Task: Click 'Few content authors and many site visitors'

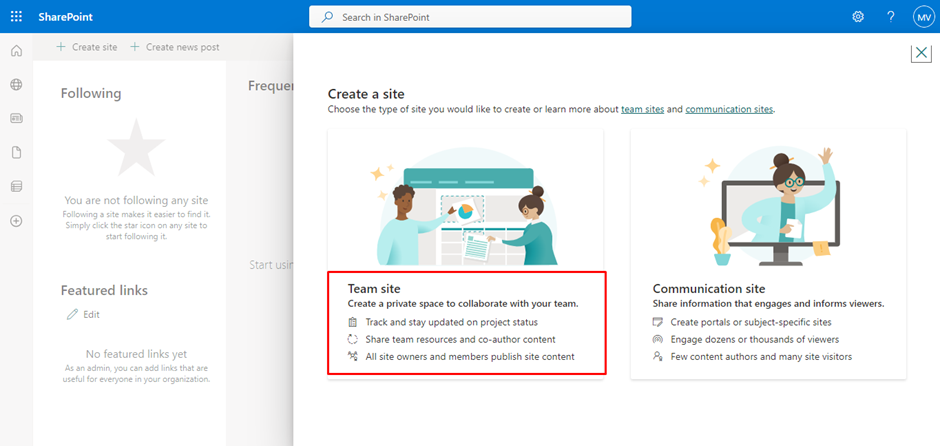Action: pos(761,356)
